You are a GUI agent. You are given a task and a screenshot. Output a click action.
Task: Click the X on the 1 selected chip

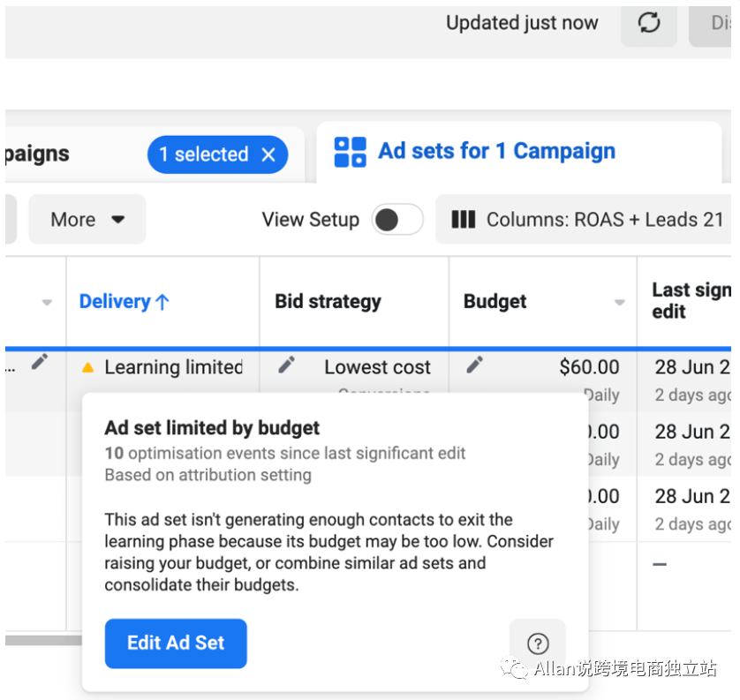click(x=269, y=155)
